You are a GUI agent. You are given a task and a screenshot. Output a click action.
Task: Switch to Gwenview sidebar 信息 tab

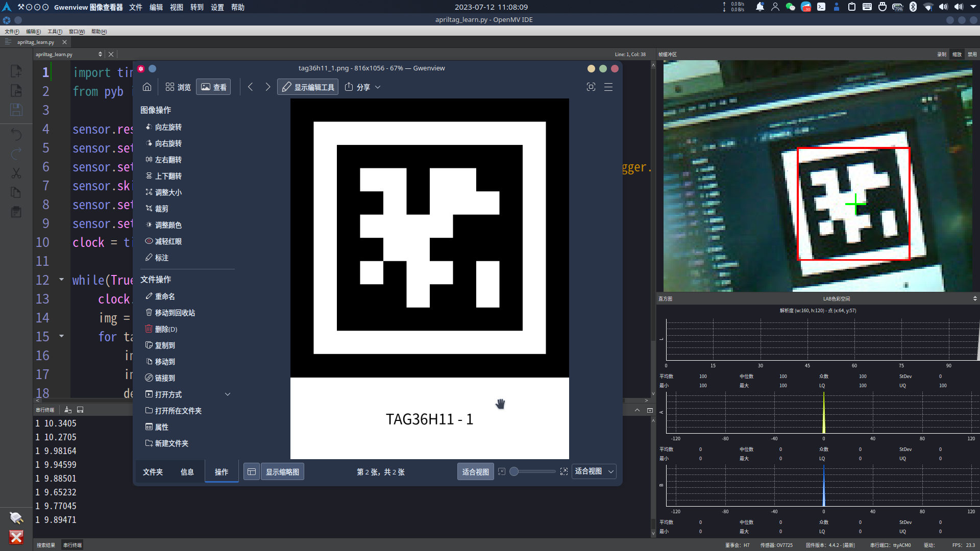coord(187,472)
